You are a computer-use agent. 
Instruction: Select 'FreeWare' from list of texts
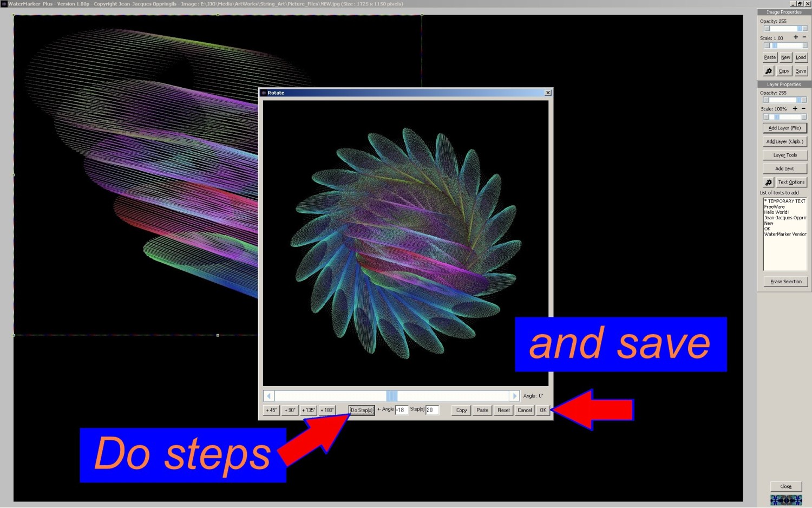(774, 207)
